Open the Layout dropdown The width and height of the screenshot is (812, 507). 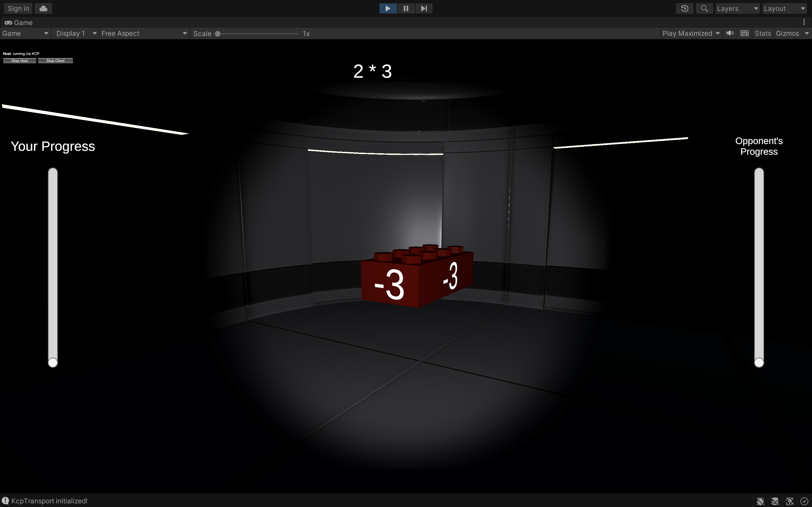pos(784,8)
